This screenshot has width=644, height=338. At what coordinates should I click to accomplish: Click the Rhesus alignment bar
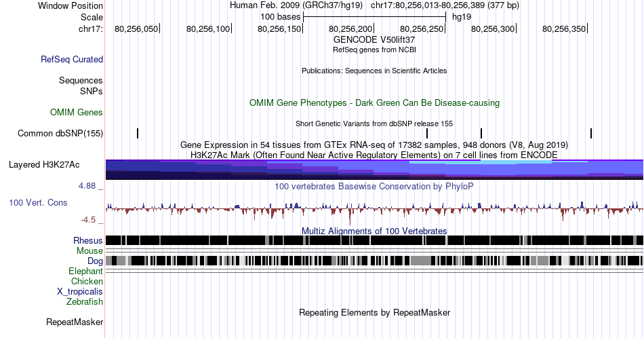coord(374,240)
